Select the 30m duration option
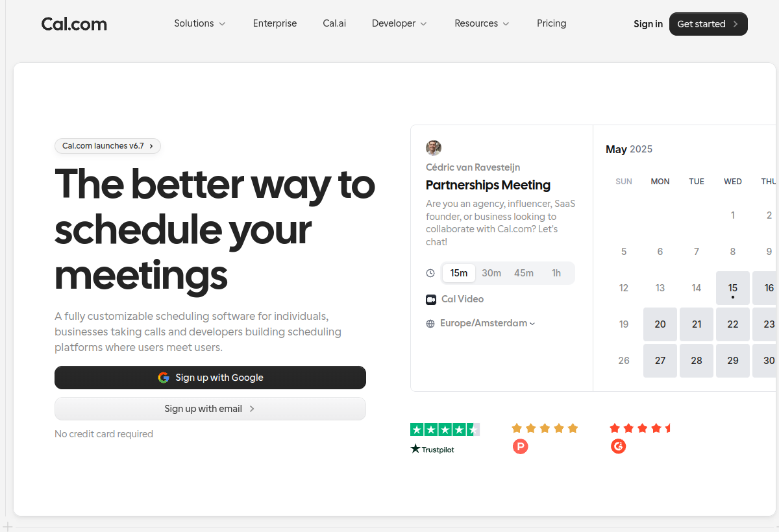Image resolution: width=779 pixels, height=532 pixels. coord(491,273)
